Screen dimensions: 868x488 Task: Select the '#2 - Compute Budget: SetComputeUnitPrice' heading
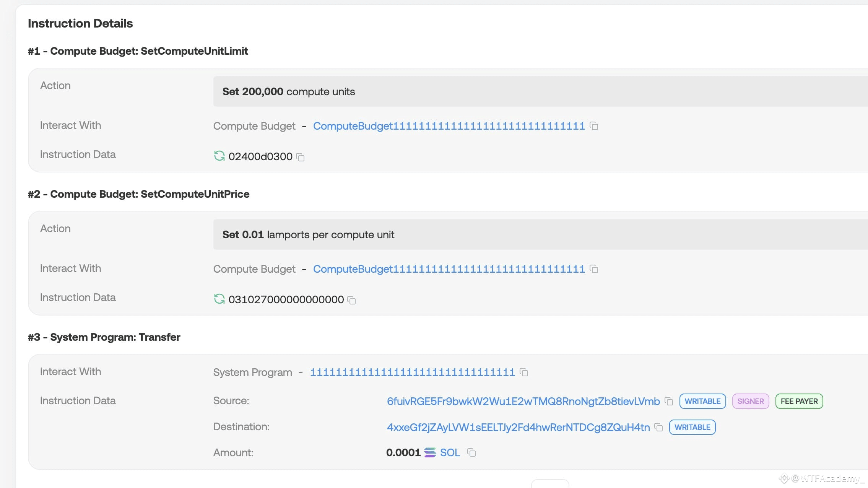coord(138,194)
